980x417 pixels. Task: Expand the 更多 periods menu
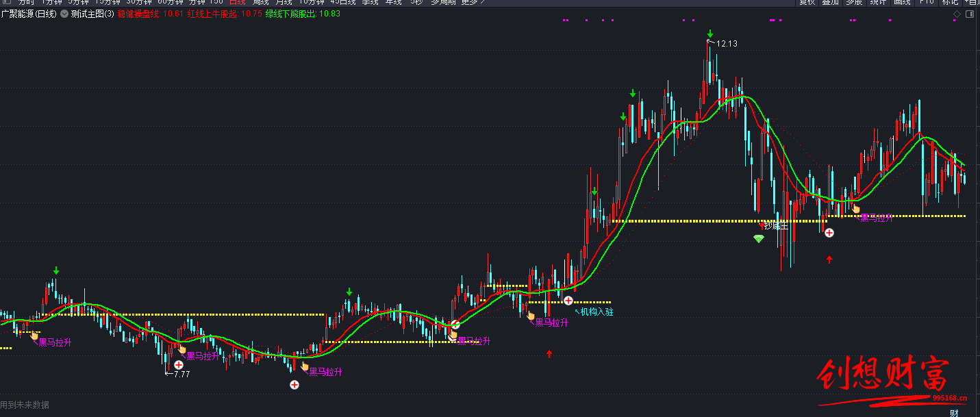tap(473, 3)
